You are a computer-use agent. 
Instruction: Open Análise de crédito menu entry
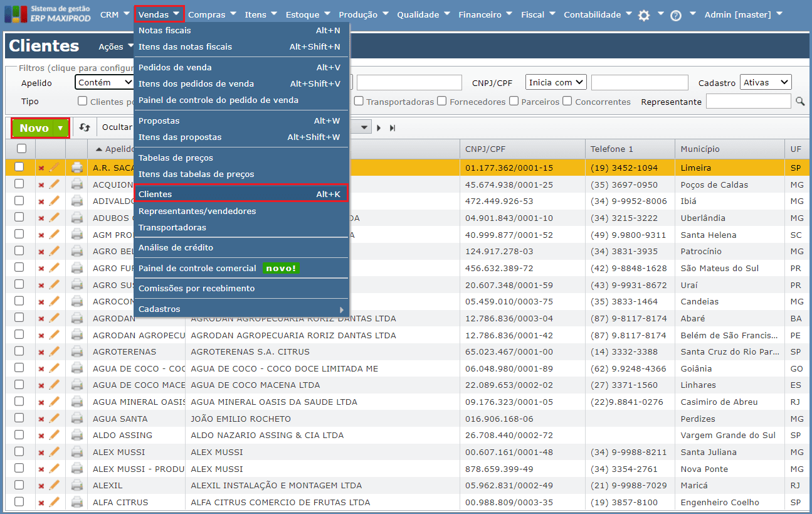click(x=176, y=247)
